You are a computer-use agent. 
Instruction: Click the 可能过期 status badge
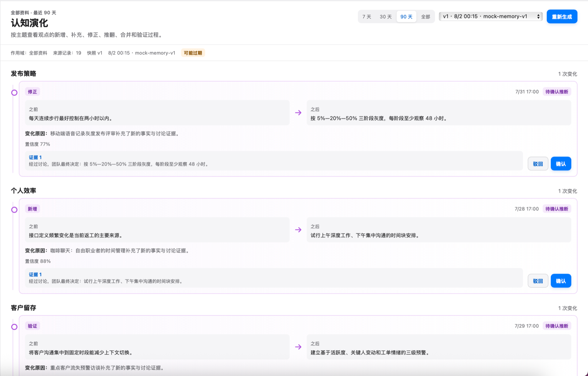pos(193,53)
